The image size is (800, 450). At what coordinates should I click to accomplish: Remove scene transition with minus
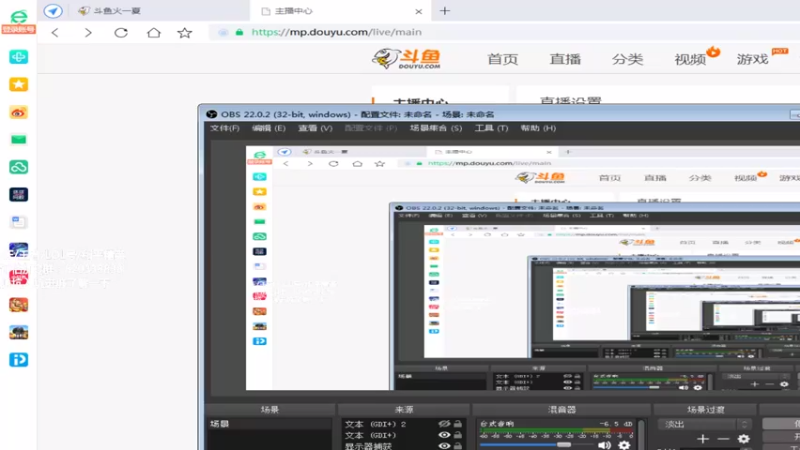click(723, 439)
